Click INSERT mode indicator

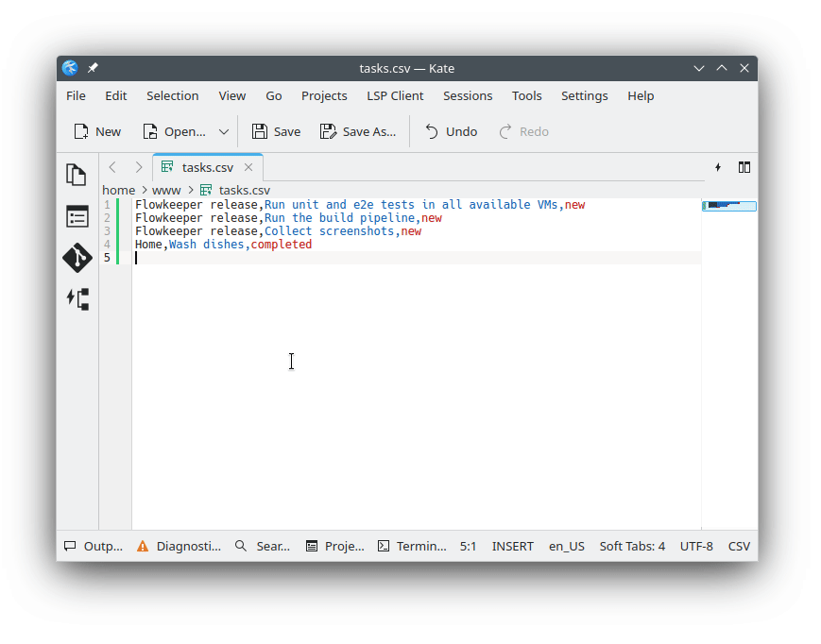(x=513, y=546)
